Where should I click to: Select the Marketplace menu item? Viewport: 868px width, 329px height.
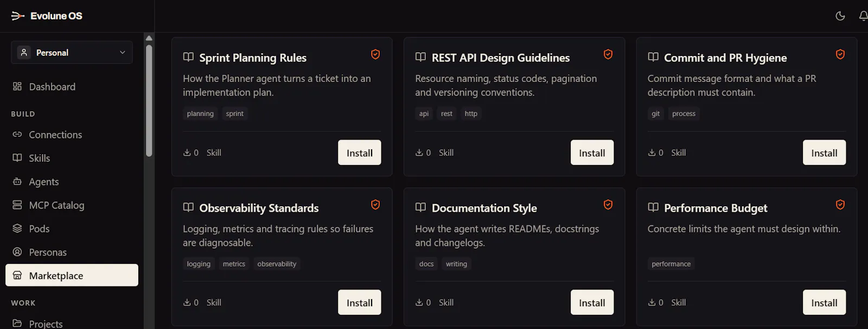point(72,275)
